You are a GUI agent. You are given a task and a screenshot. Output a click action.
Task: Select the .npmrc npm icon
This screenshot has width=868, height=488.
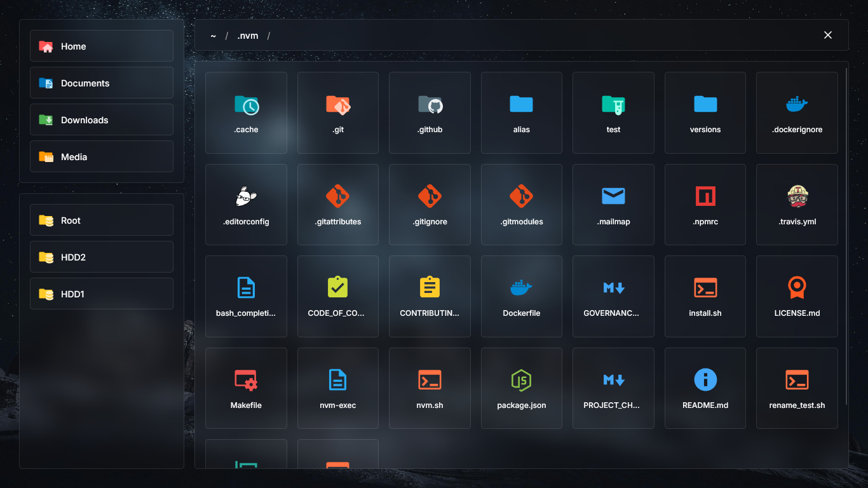(705, 196)
